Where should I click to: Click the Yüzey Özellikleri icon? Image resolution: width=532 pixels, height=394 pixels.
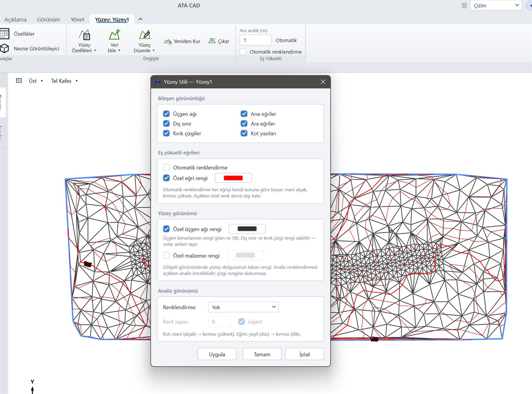click(85, 35)
